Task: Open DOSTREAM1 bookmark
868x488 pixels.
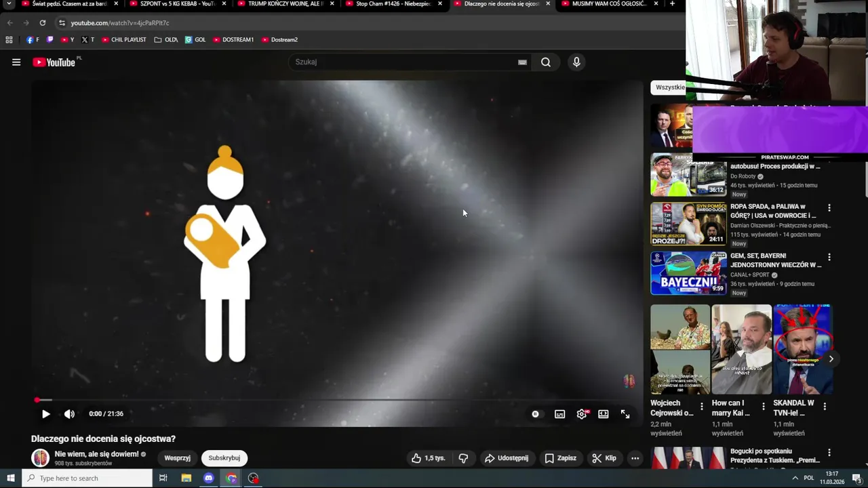Action: [233, 40]
